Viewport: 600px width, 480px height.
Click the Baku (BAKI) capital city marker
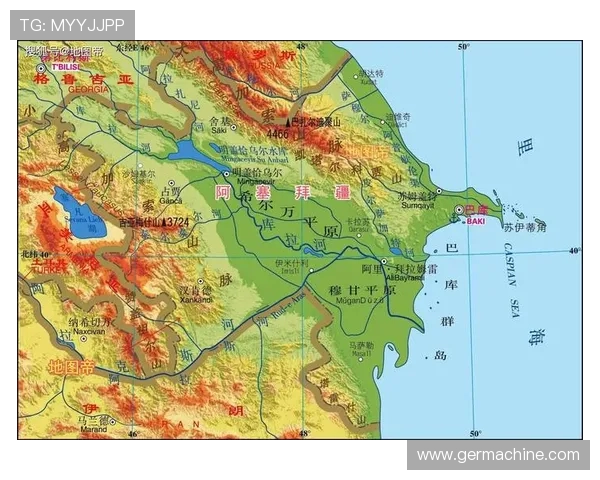[460, 210]
